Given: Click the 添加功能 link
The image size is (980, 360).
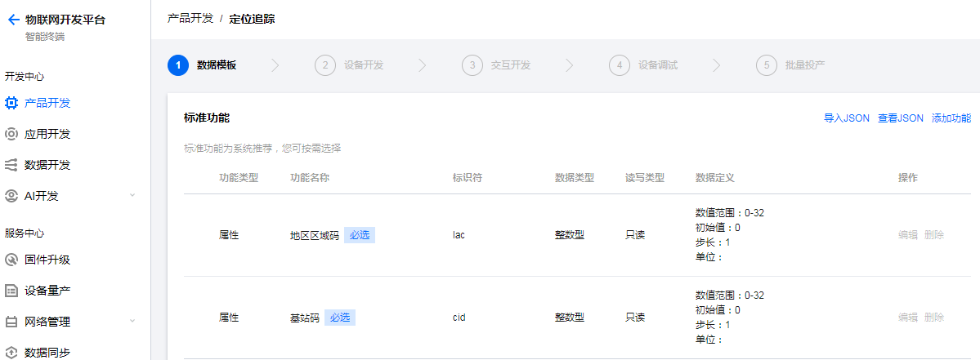Looking at the screenshot, I should coord(951,118).
